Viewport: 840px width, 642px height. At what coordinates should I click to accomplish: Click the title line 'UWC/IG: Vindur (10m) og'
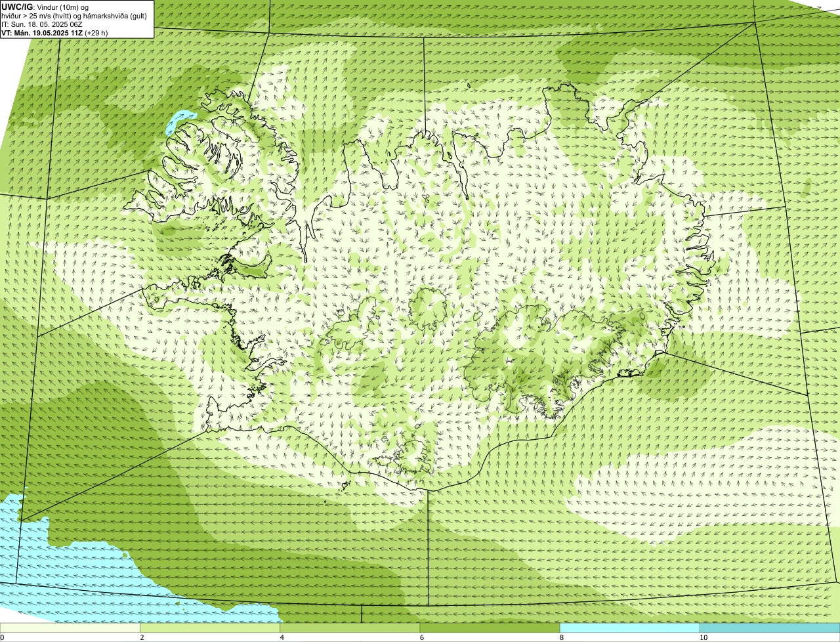[x=45, y=7]
